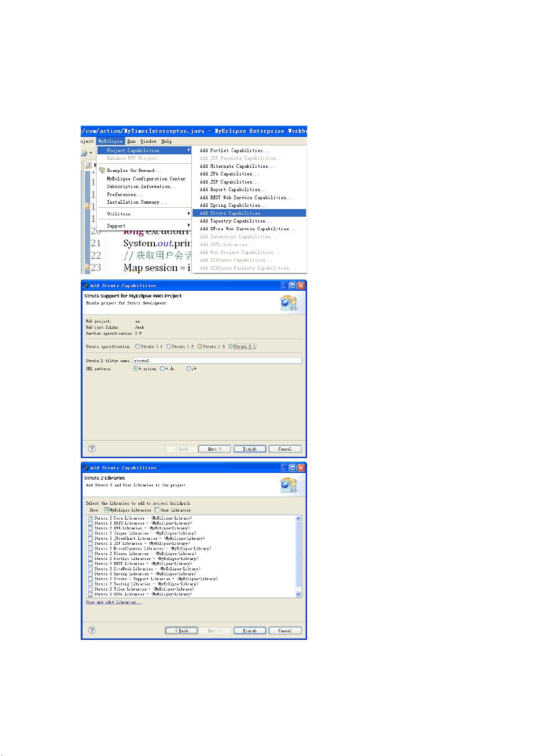Click Next in Struts Support dialog
This screenshot has width=535, height=756.
pos(215,449)
